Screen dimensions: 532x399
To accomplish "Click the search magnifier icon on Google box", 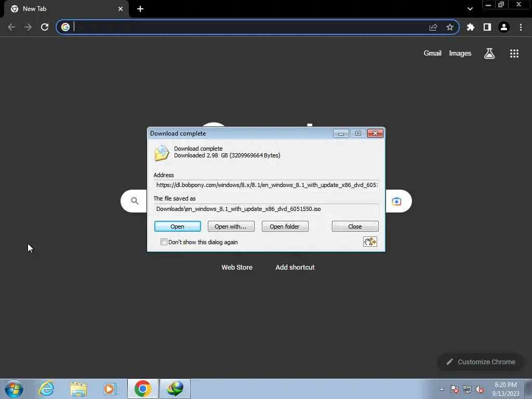I will pos(135,201).
